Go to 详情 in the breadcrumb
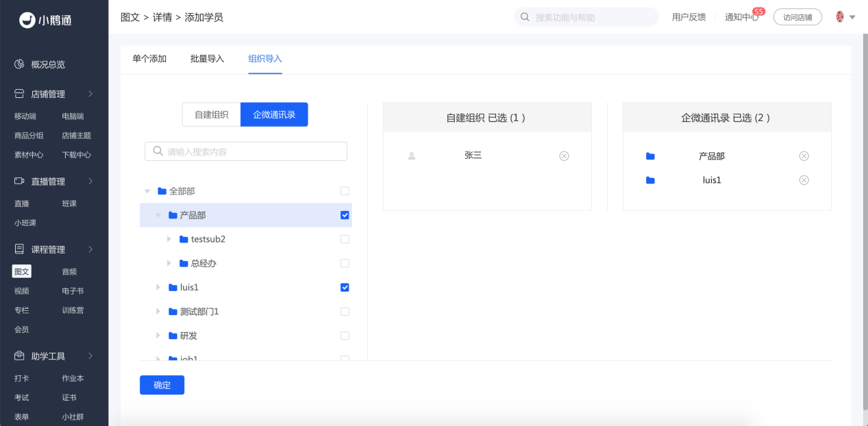 [162, 17]
